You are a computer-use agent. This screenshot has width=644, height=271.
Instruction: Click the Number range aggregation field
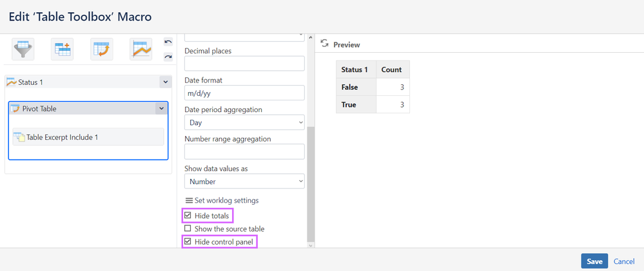click(x=244, y=152)
